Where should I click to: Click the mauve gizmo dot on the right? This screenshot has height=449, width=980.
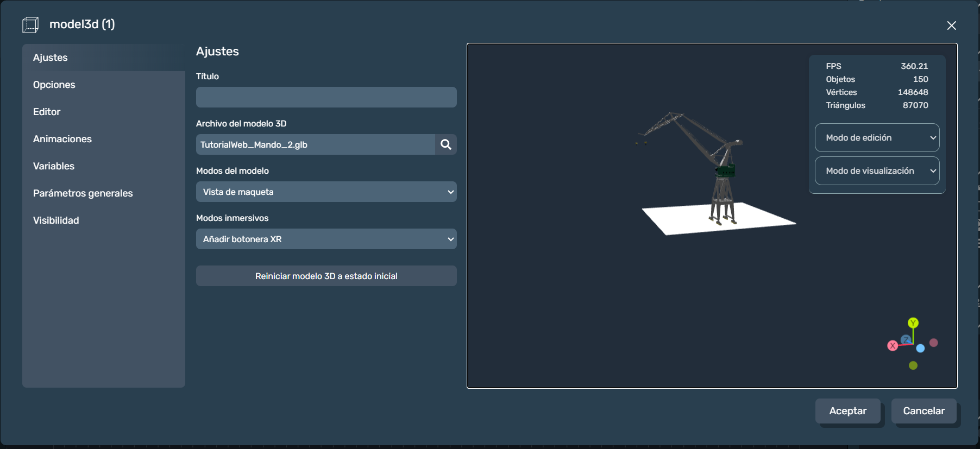click(934, 343)
